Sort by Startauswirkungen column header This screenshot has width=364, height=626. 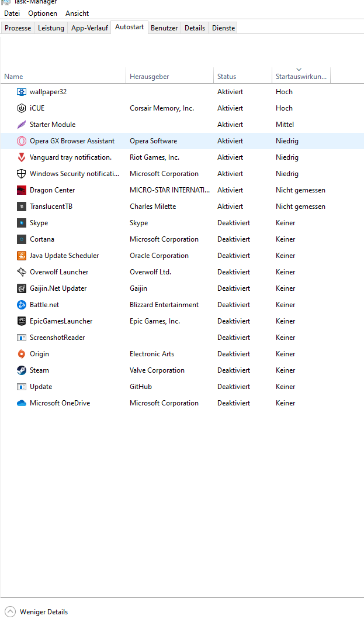(301, 76)
